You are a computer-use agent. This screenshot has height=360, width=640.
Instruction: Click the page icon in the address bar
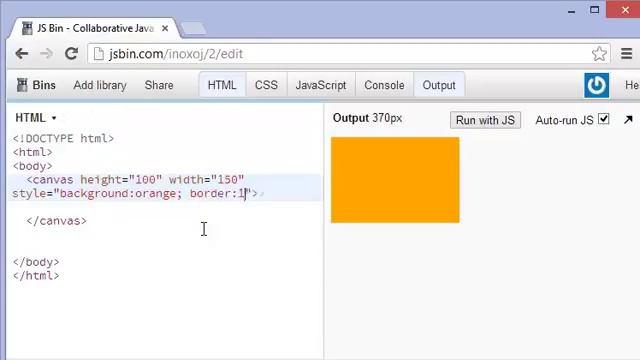[x=98, y=53]
